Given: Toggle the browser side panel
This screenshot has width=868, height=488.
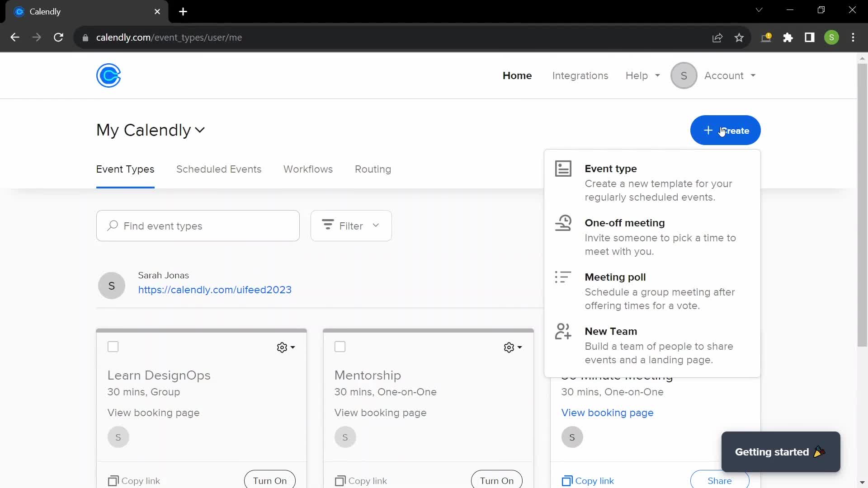Looking at the screenshot, I should point(810,38).
